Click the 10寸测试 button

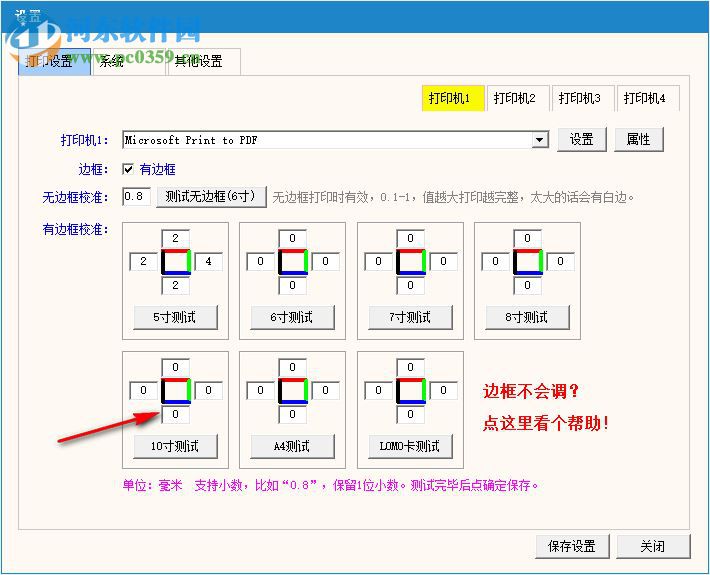(x=175, y=446)
